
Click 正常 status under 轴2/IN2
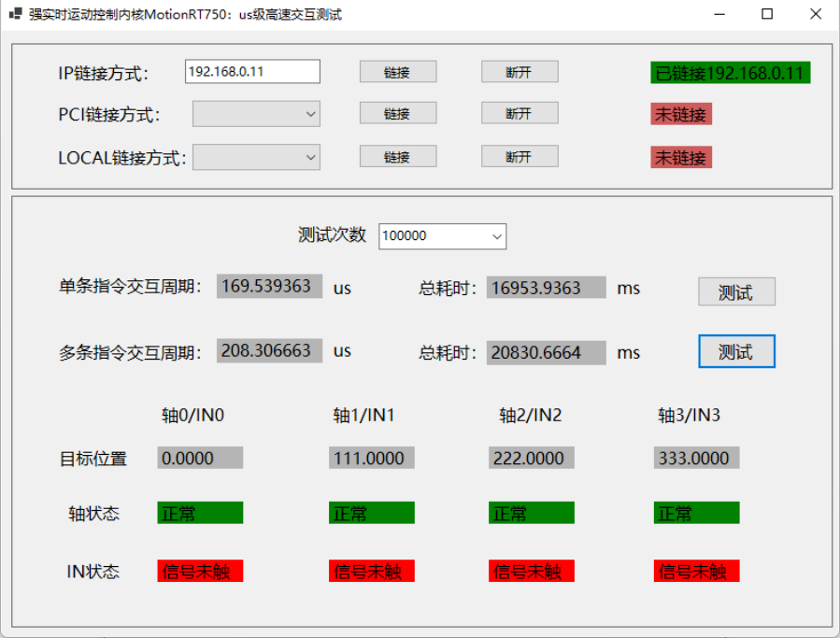click(x=532, y=513)
